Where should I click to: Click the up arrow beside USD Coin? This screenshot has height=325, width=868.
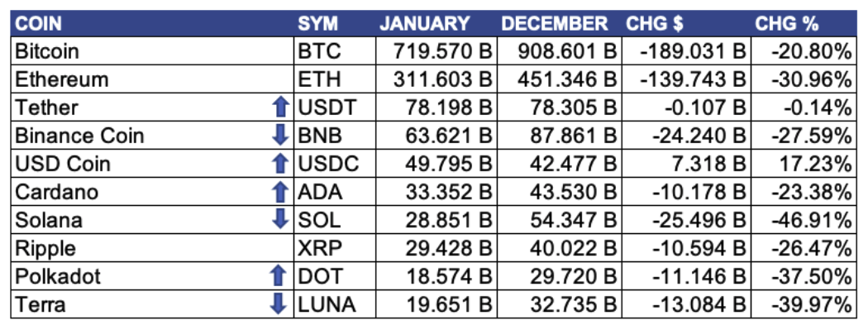(x=281, y=164)
